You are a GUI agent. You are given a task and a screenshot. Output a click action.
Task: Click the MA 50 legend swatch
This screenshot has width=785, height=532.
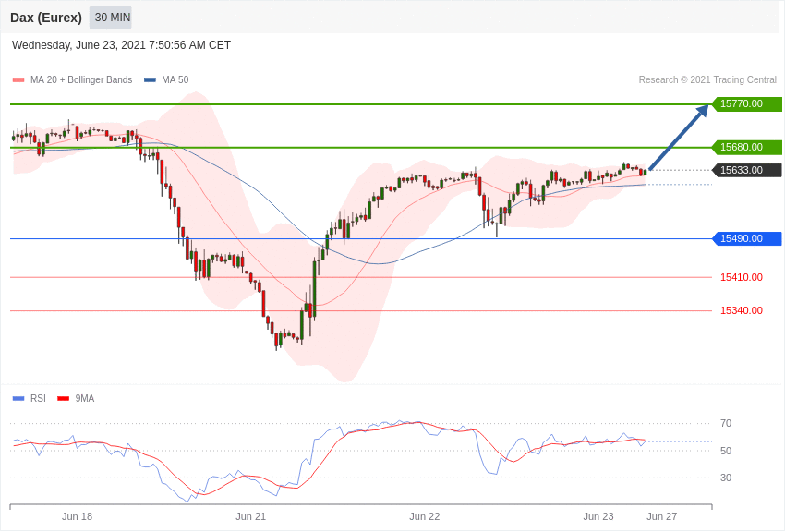click(x=150, y=79)
